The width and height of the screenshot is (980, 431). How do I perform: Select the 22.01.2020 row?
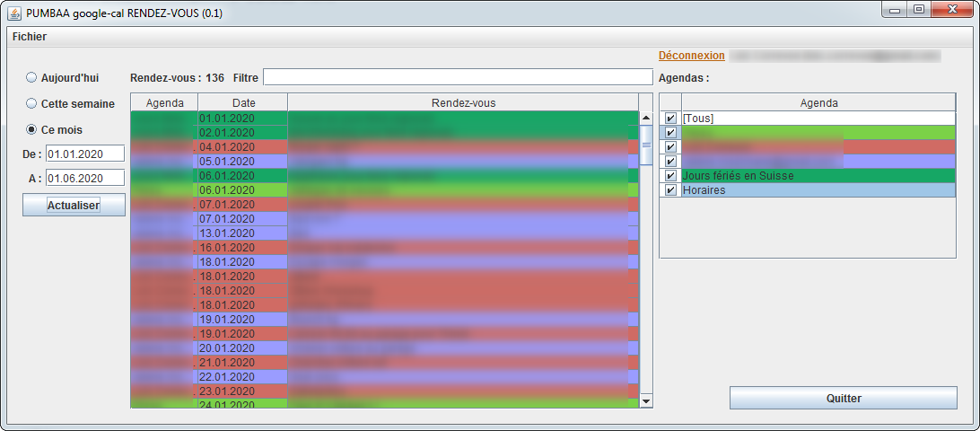click(385, 377)
